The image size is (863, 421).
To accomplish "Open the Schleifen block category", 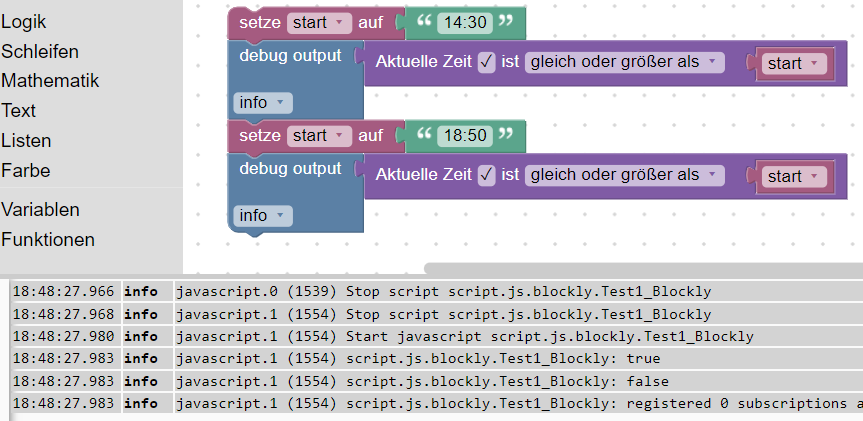I will tap(40, 51).
